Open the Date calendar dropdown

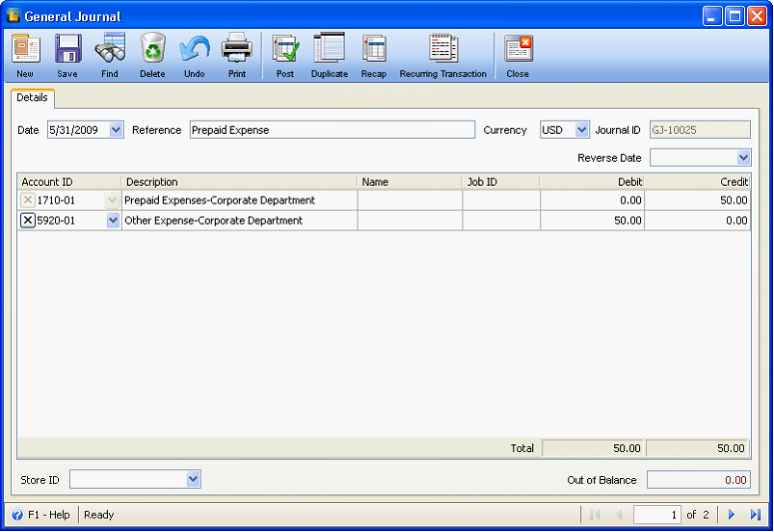pyautogui.click(x=116, y=130)
